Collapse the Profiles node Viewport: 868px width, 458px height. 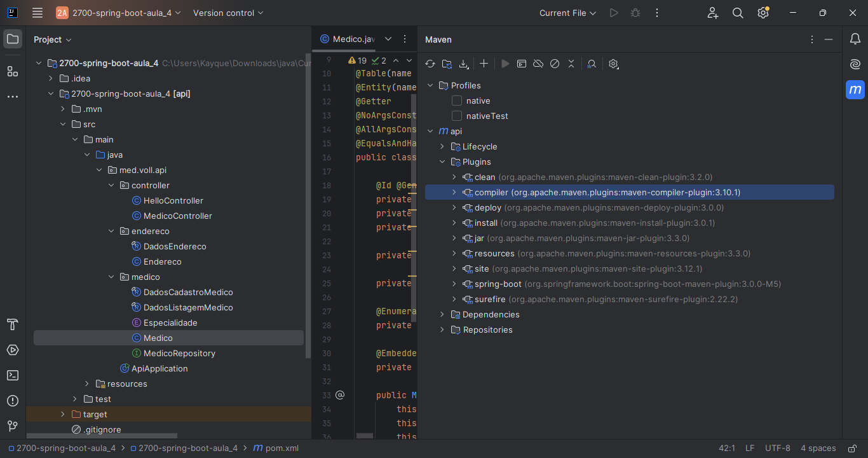tap(430, 85)
